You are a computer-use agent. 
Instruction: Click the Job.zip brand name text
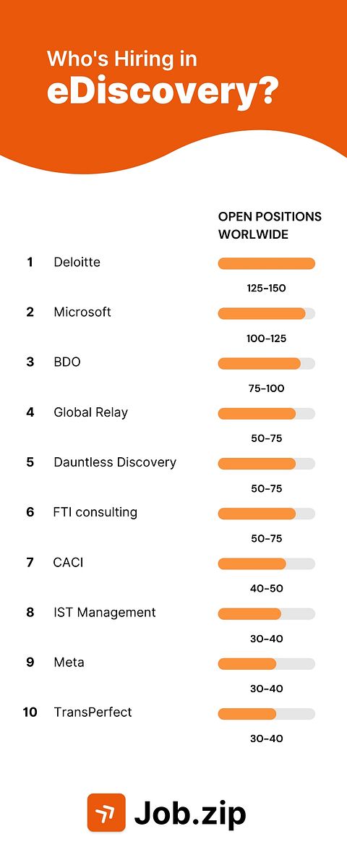pos(190,814)
